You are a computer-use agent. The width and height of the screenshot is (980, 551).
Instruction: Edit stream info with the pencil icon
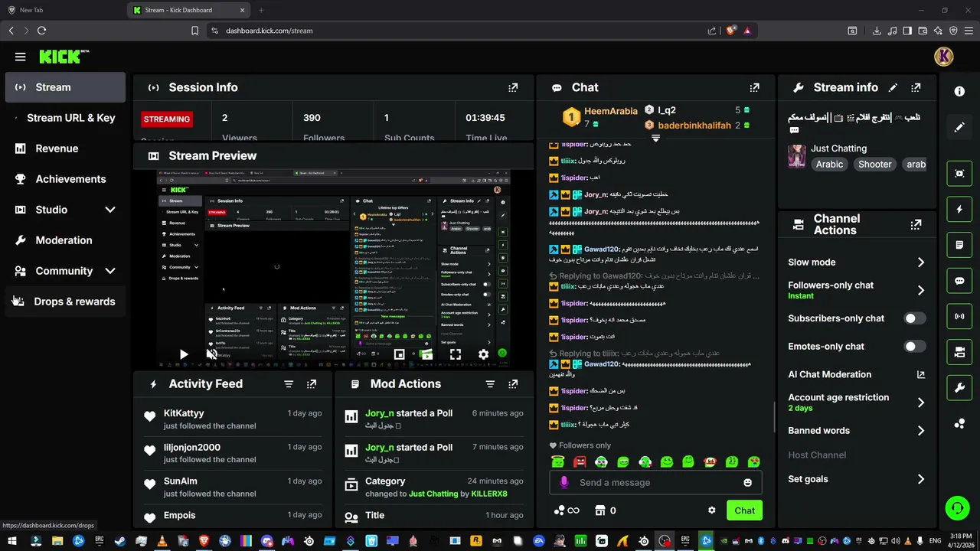893,87
